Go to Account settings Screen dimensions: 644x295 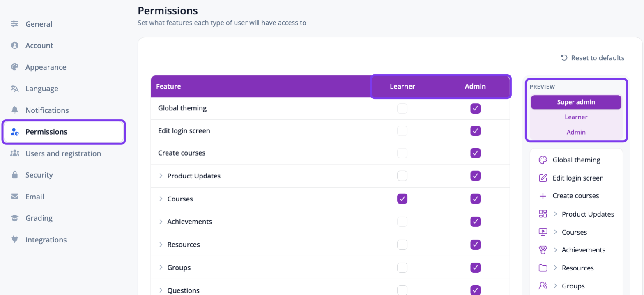click(x=39, y=46)
